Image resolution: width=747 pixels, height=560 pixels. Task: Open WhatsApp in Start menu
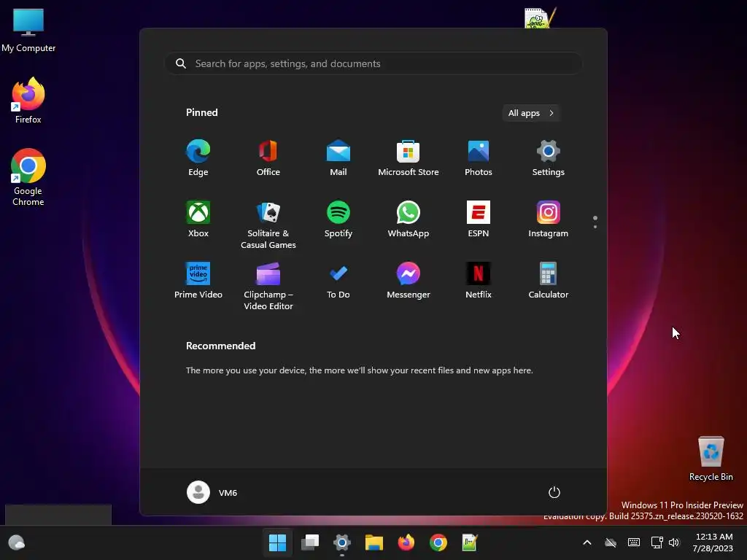409,219
